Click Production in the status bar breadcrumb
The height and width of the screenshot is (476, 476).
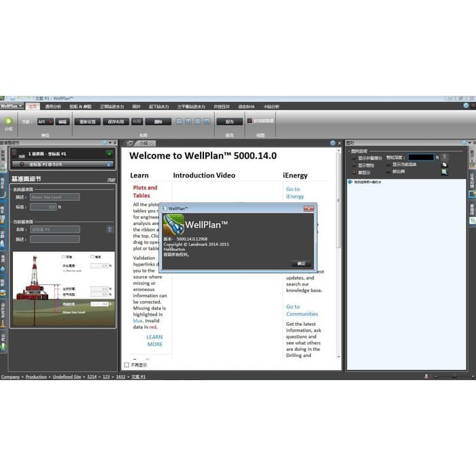[36, 377]
